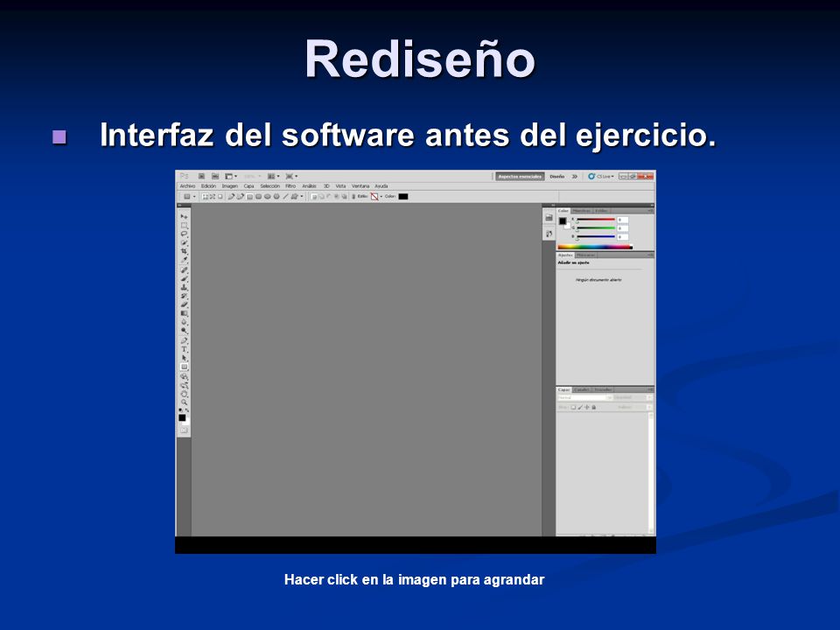Open the Capa menu

(249, 185)
